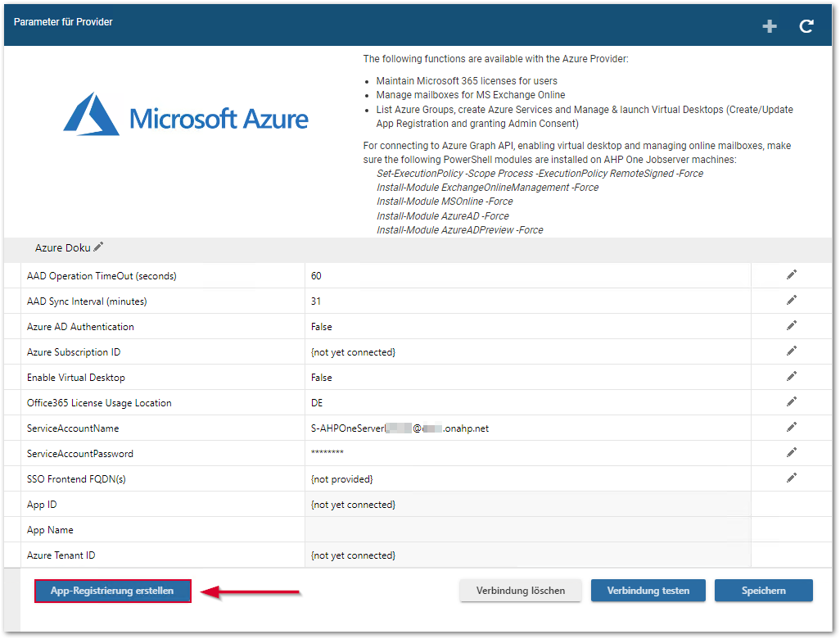The image size is (840, 639).
Task: Select the AAD Sync Interval (minutes) label
Action: (x=87, y=301)
